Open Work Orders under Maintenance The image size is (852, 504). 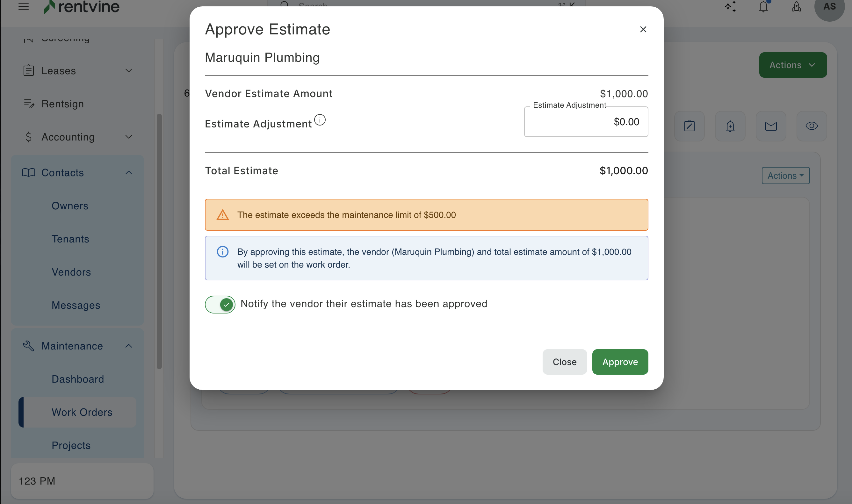[82, 412]
